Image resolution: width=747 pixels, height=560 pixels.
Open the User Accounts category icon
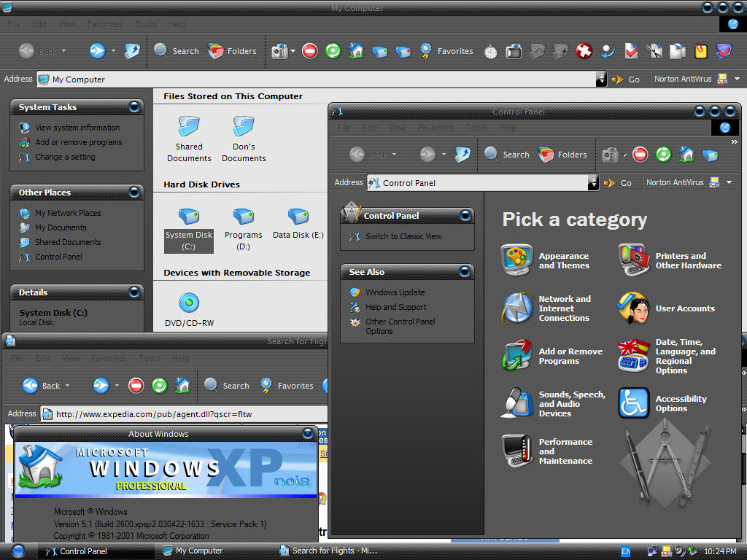pos(632,308)
